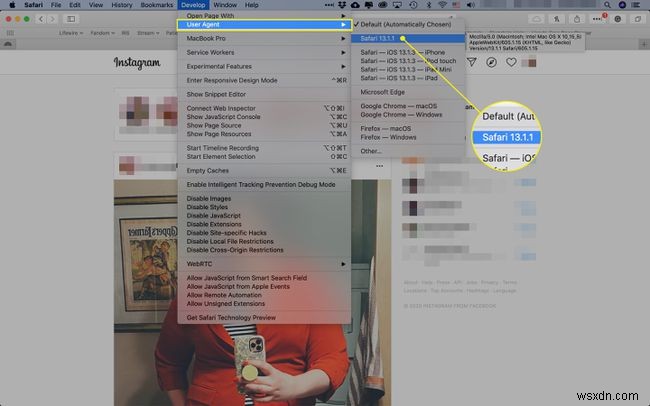Select Show JavaScript Console
This screenshot has width=650, height=406.
[x=264, y=117]
